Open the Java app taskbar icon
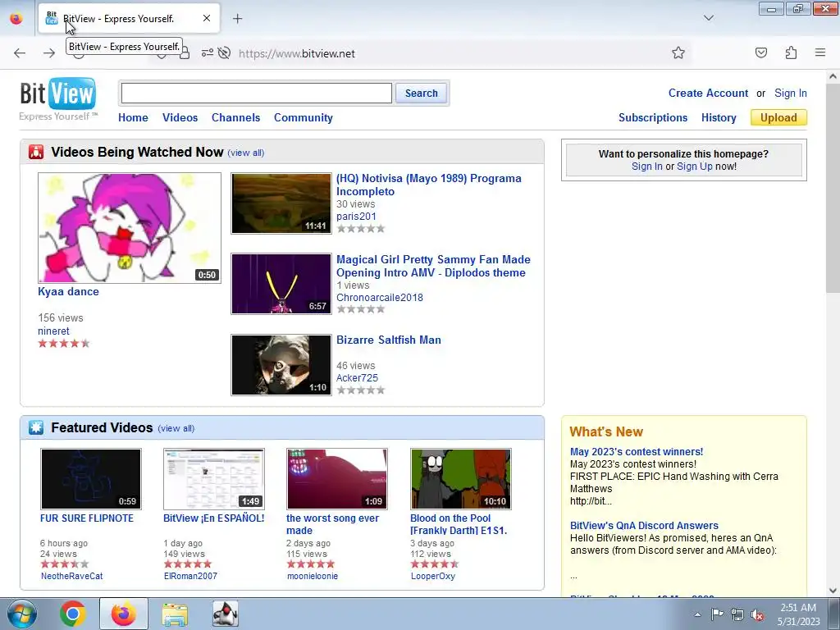840x630 pixels. click(226, 614)
